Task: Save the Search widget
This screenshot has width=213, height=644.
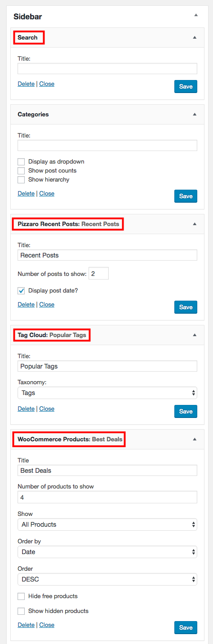Action: (x=186, y=86)
